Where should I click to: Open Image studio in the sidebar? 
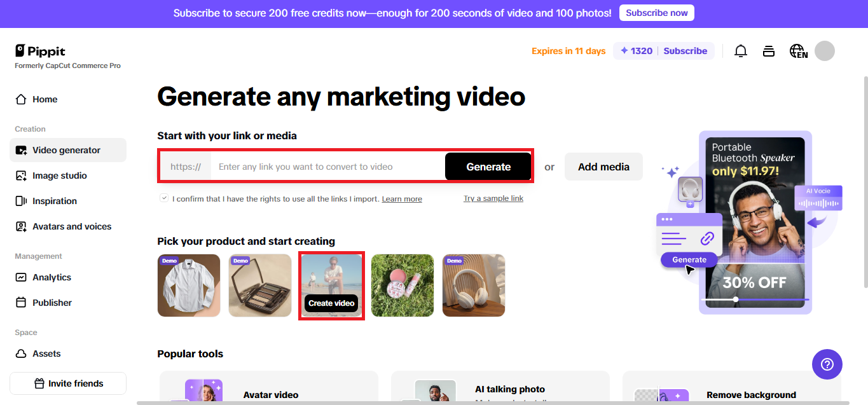coord(68,175)
